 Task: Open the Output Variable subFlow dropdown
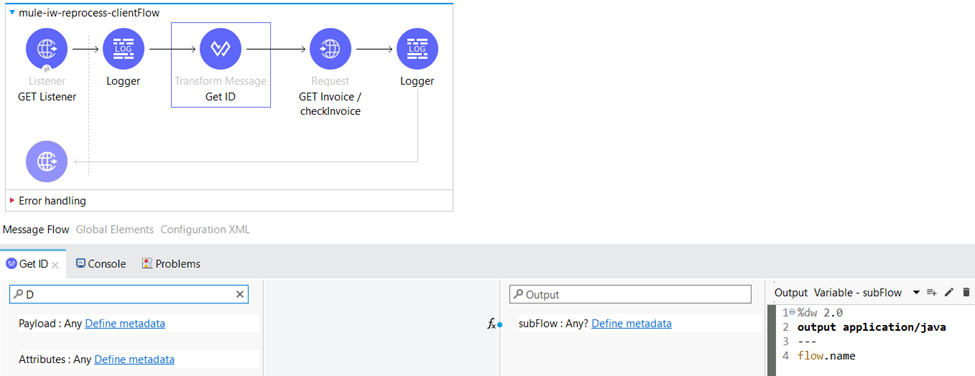pyautogui.click(x=916, y=293)
